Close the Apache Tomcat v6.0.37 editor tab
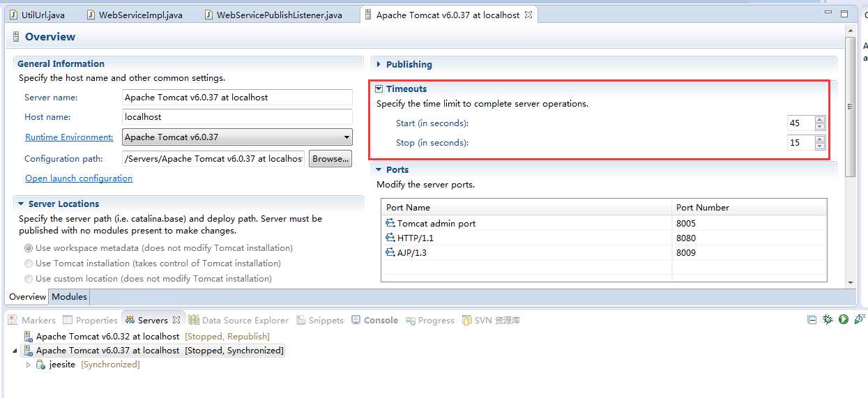This screenshot has height=398, width=868. [x=528, y=15]
